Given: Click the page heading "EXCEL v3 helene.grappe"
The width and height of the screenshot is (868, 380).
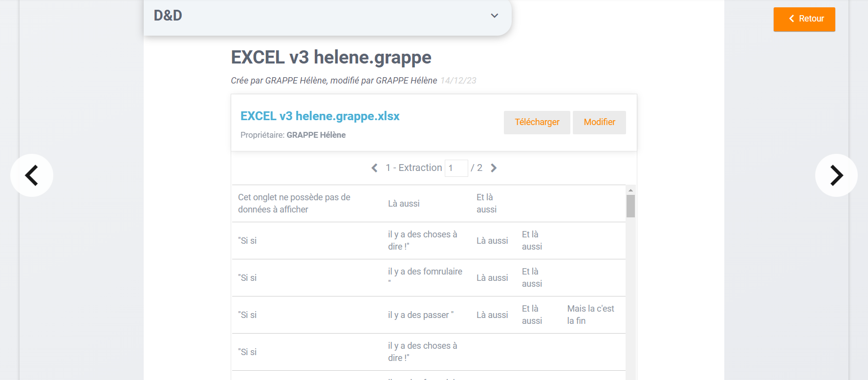Looking at the screenshot, I should click(331, 58).
